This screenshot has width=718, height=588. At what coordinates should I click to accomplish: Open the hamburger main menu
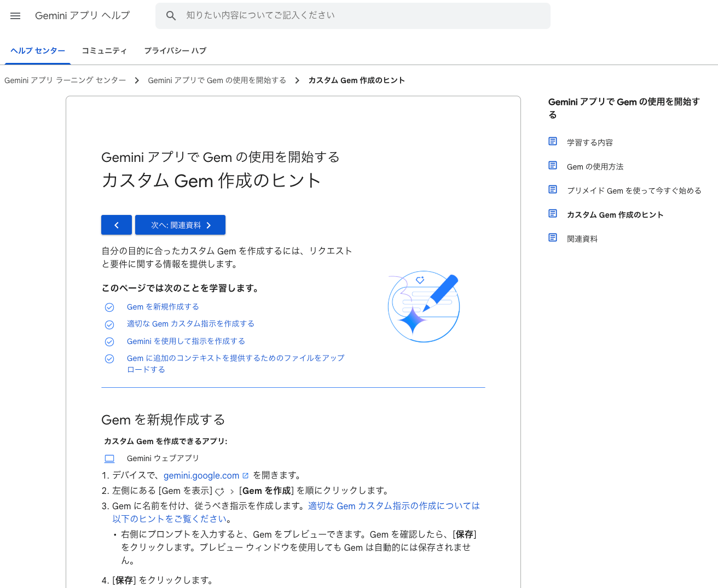pyautogui.click(x=15, y=16)
